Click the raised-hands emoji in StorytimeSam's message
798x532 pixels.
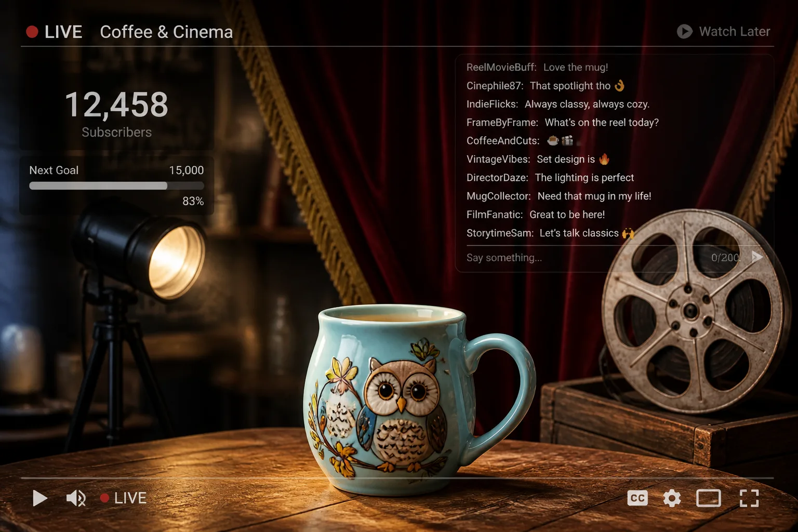(628, 233)
